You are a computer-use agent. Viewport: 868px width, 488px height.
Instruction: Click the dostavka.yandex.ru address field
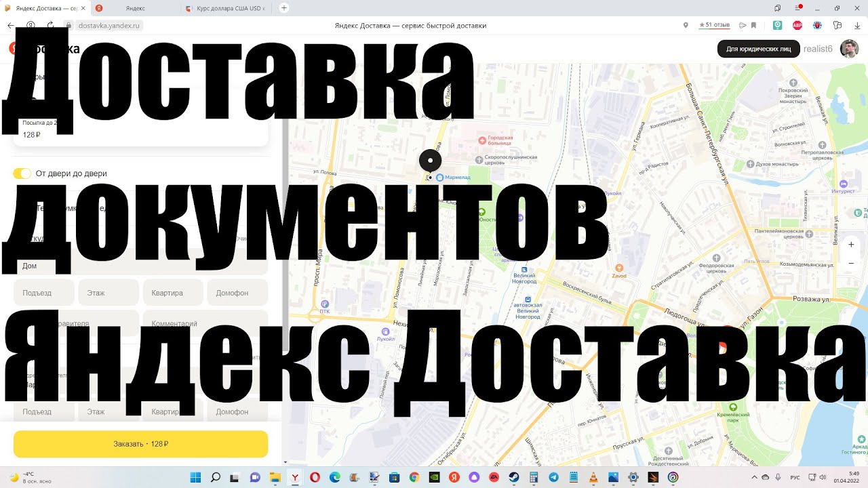(x=109, y=26)
